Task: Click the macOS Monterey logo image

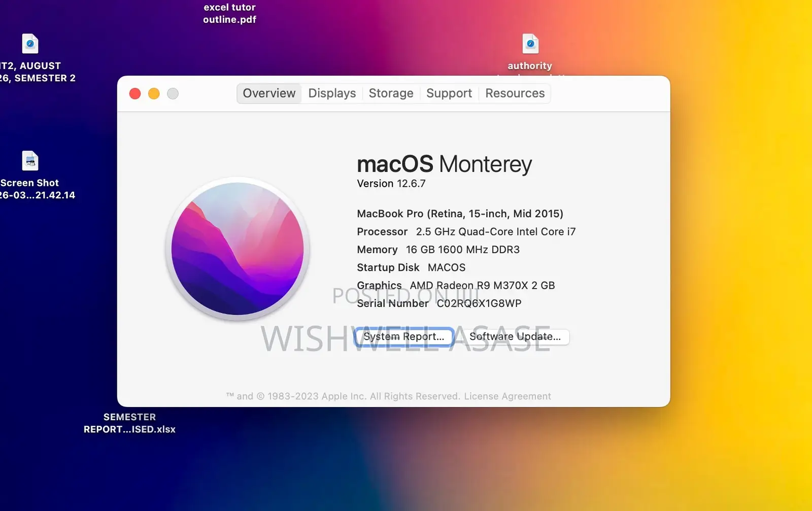Action: tap(238, 249)
